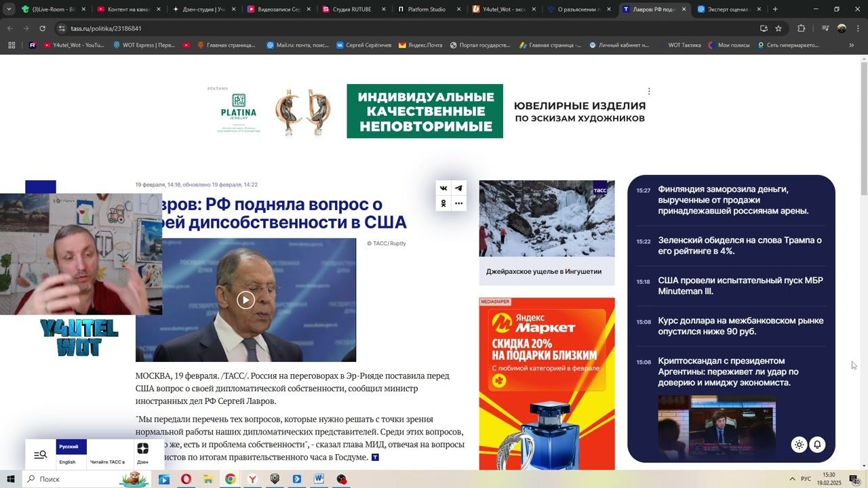Open the Chrome extensions puzzle icon
The width and height of the screenshot is (868, 488).
tap(801, 28)
